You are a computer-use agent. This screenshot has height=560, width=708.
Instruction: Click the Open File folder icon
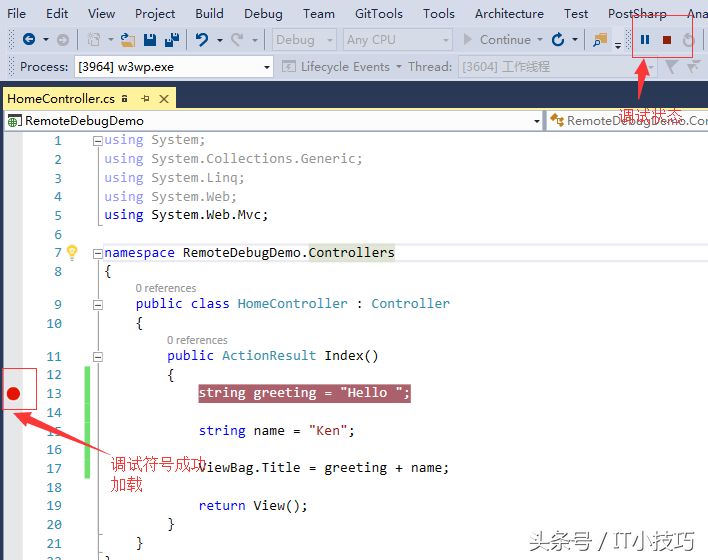127,40
